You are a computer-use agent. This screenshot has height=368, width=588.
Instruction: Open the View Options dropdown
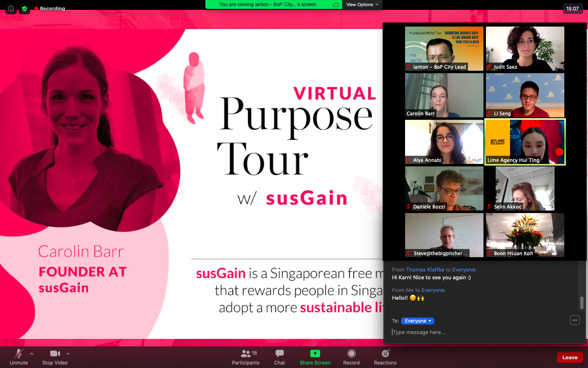[x=362, y=4]
